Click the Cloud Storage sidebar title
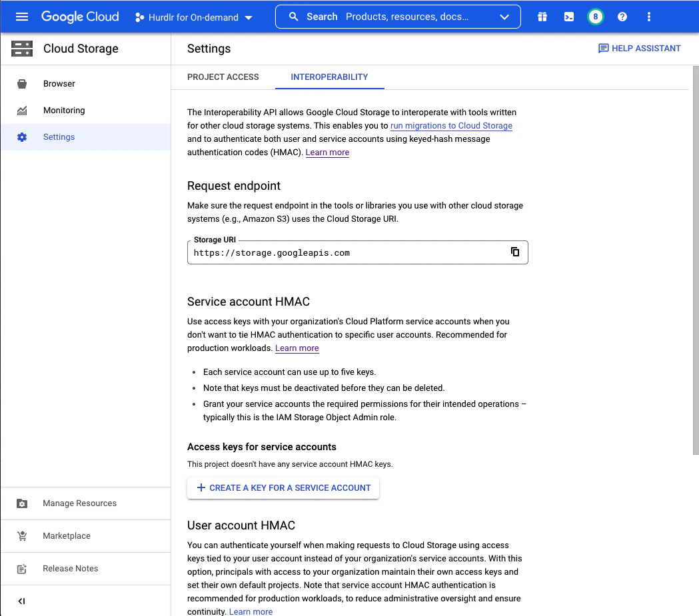The height and width of the screenshot is (616, 699). (81, 49)
